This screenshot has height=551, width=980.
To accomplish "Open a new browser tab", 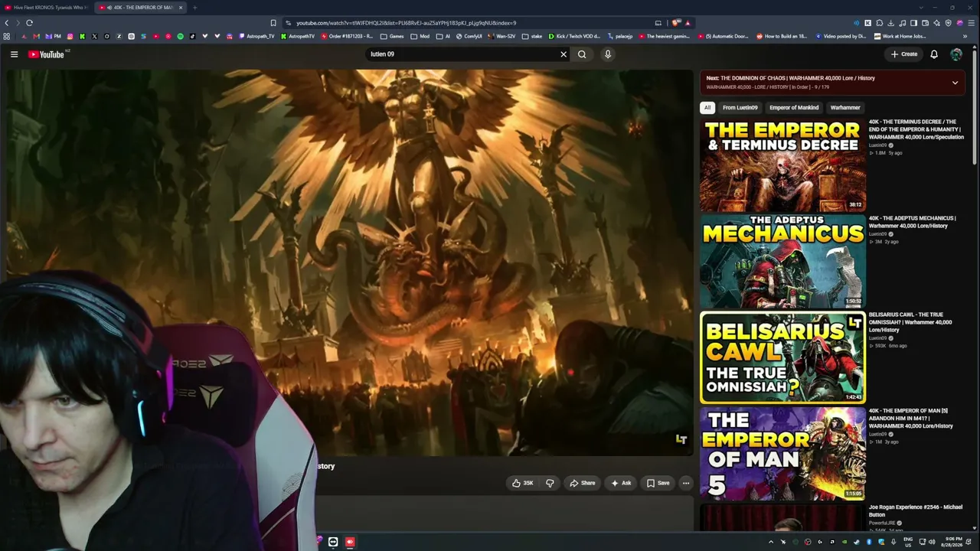I will (x=194, y=8).
